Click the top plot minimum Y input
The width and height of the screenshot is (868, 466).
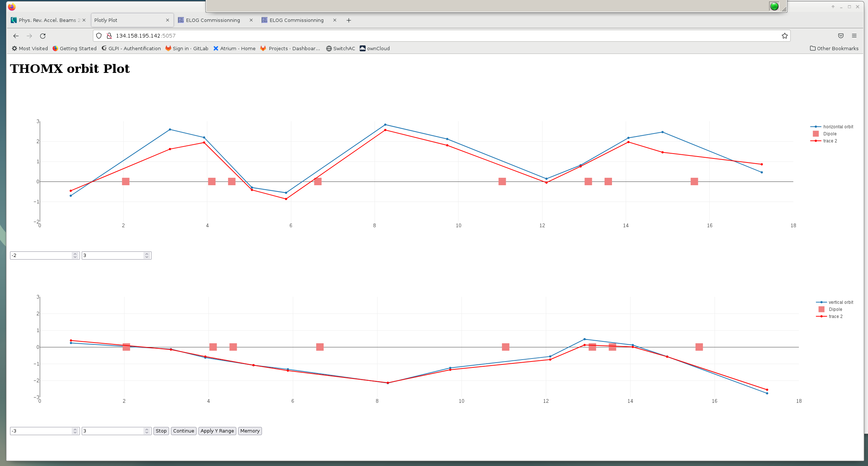point(41,256)
